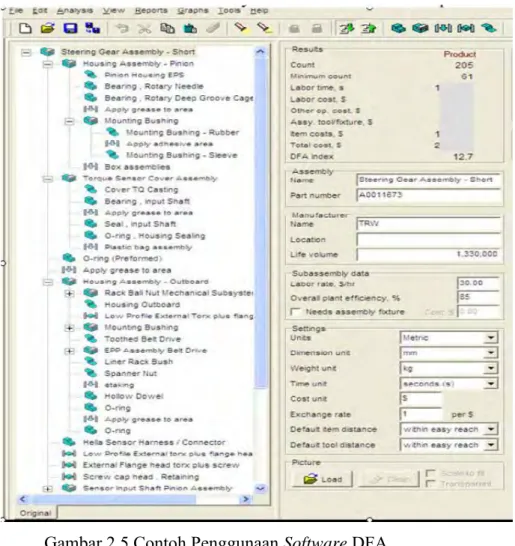
Task: Copy using the two-pages toolbar icon
Action: [167, 28]
